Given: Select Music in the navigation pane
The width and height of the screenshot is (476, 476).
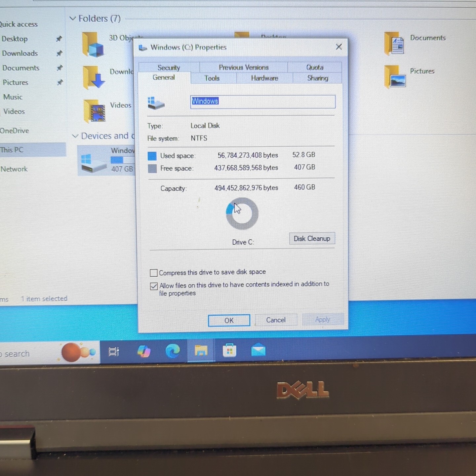Looking at the screenshot, I should pos(13,97).
